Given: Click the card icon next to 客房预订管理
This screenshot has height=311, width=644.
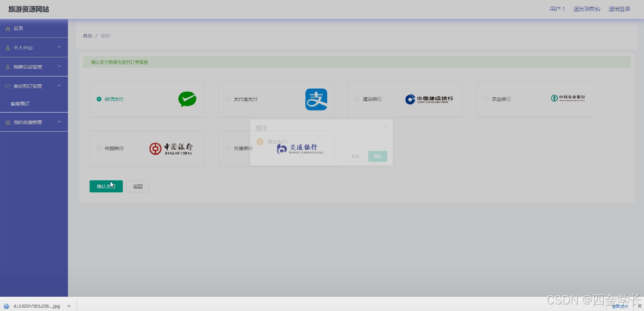Looking at the screenshot, I should click(x=8, y=86).
